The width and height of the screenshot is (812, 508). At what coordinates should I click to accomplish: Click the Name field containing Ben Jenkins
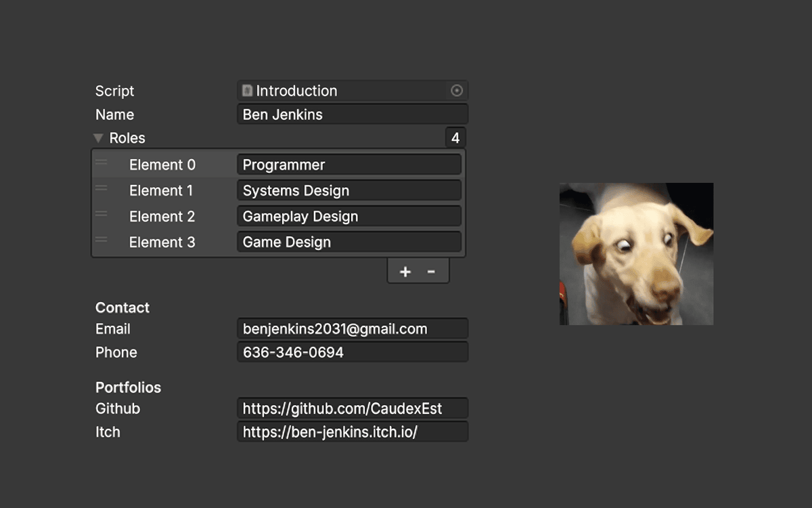coord(353,114)
